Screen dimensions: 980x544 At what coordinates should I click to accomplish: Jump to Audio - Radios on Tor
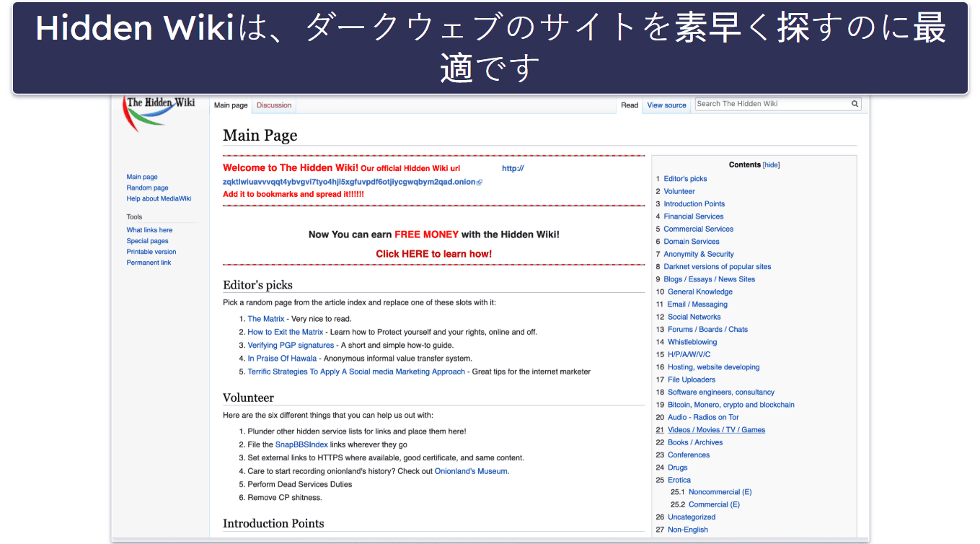tap(703, 418)
